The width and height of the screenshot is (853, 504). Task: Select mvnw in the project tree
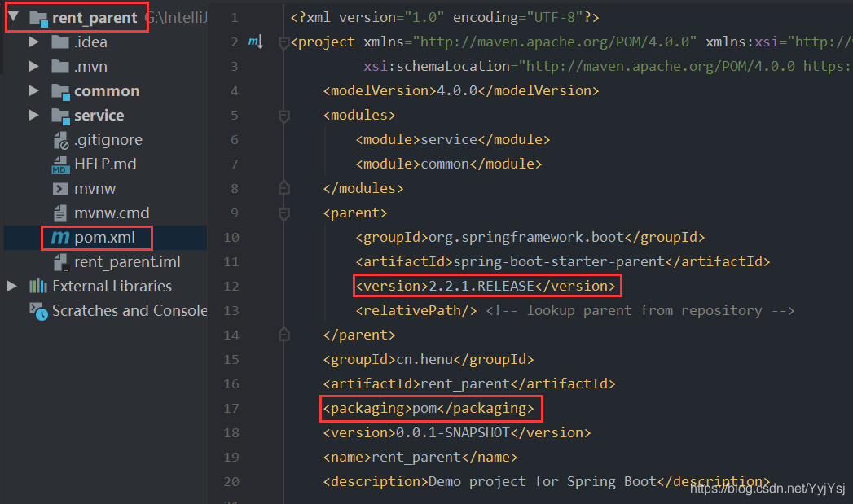(x=95, y=189)
